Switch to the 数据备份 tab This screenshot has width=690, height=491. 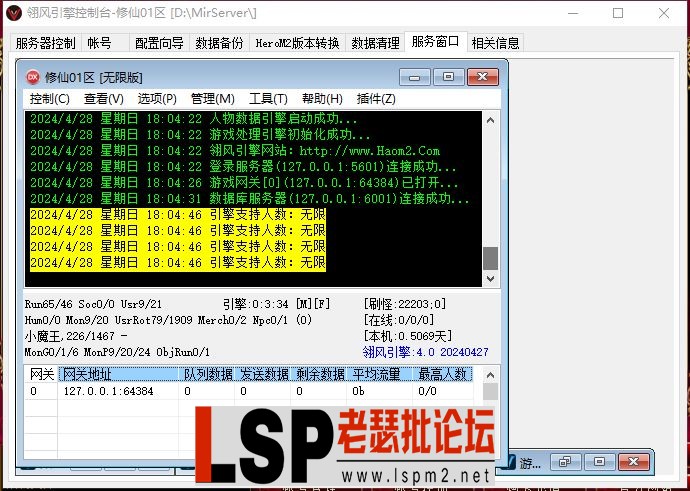click(219, 43)
